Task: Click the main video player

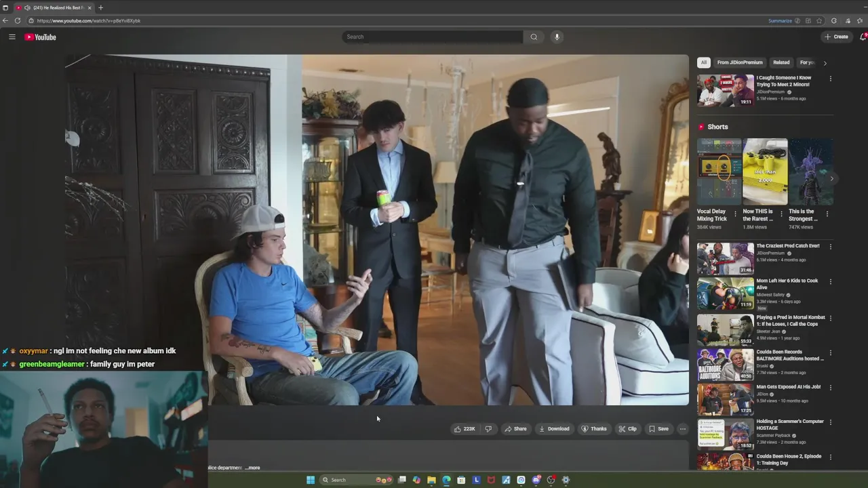Action: tap(377, 230)
